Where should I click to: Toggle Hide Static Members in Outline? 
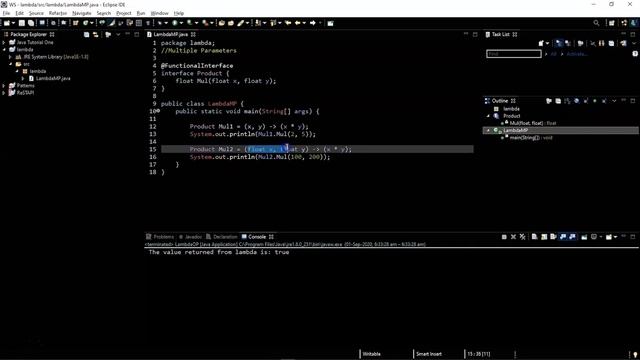(x=586, y=101)
